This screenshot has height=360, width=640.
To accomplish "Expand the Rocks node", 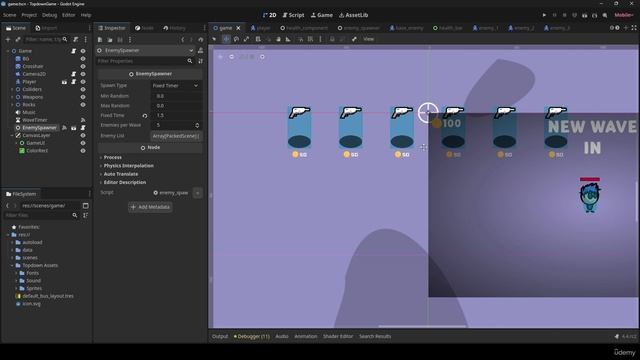I will pos(12,105).
